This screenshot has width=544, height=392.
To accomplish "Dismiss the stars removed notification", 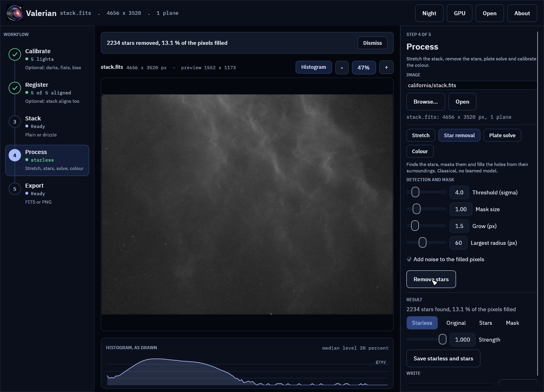I will point(372,43).
